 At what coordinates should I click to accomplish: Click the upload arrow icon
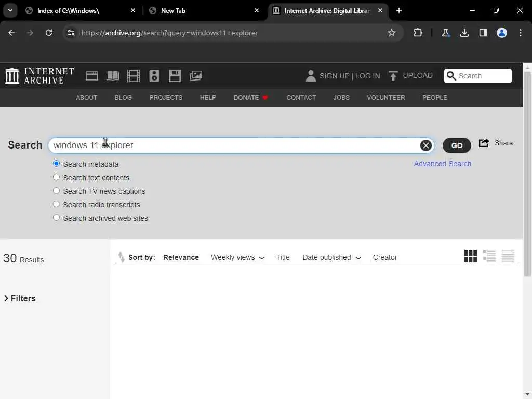[393, 76]
